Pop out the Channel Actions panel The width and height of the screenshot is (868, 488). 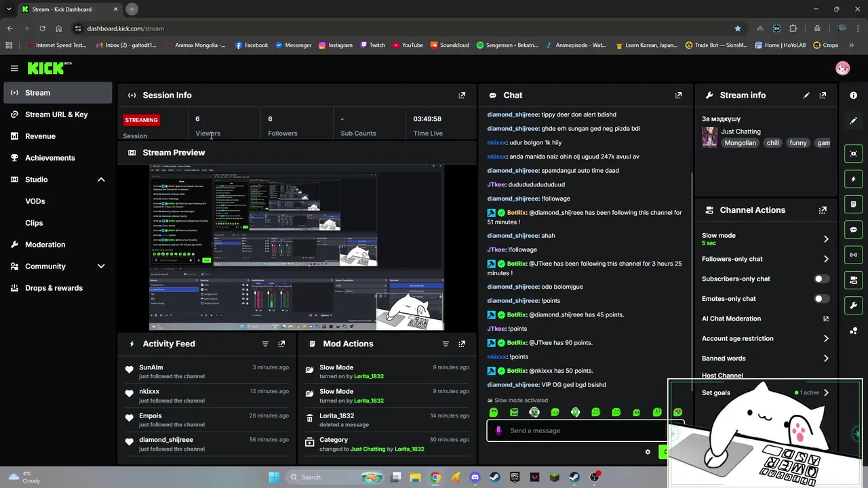click(x=823, y=210)
